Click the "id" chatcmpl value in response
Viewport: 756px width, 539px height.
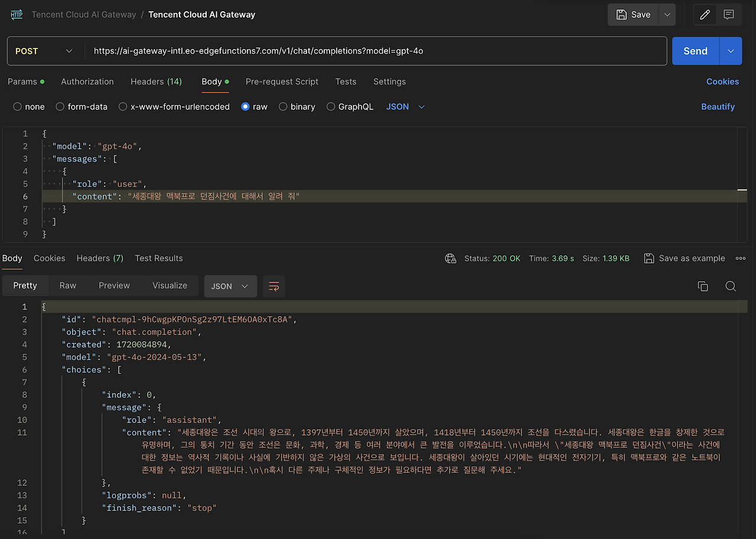191,320
